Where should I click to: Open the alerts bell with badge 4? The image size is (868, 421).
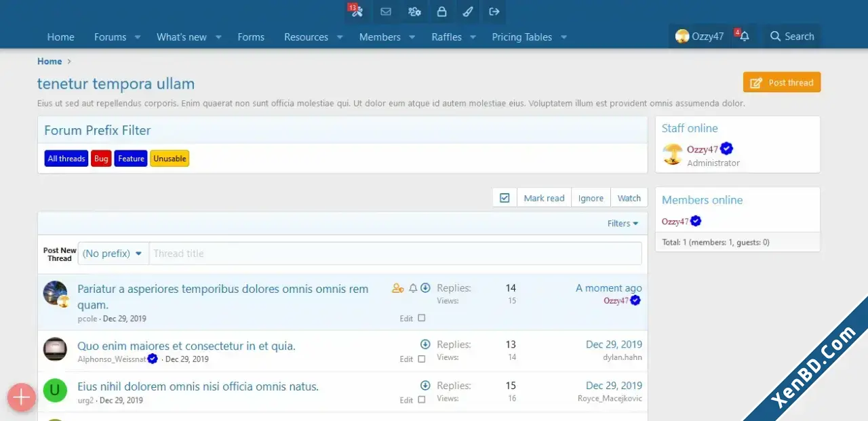coord(744,37)
